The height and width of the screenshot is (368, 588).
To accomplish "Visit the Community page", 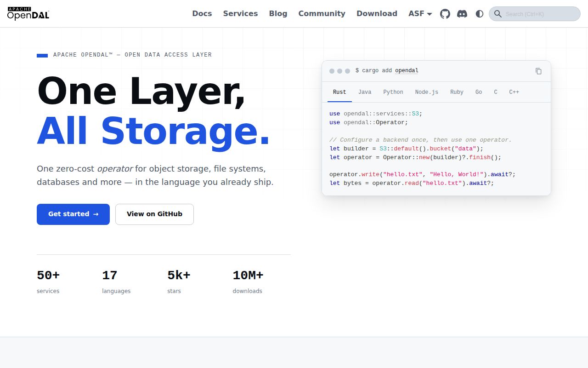I will tap(322, 14).
